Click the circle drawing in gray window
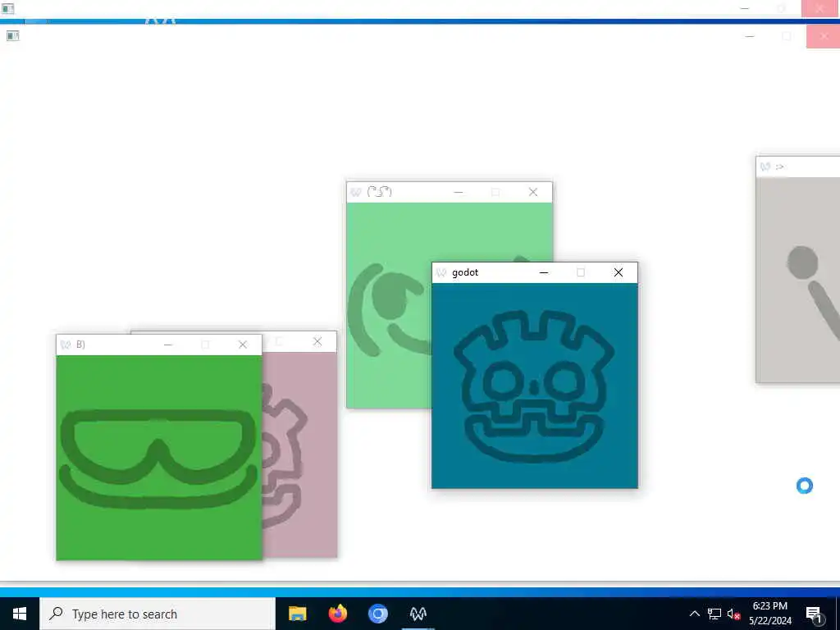Viewport: 840px width, 630px height. click(802, 262)
